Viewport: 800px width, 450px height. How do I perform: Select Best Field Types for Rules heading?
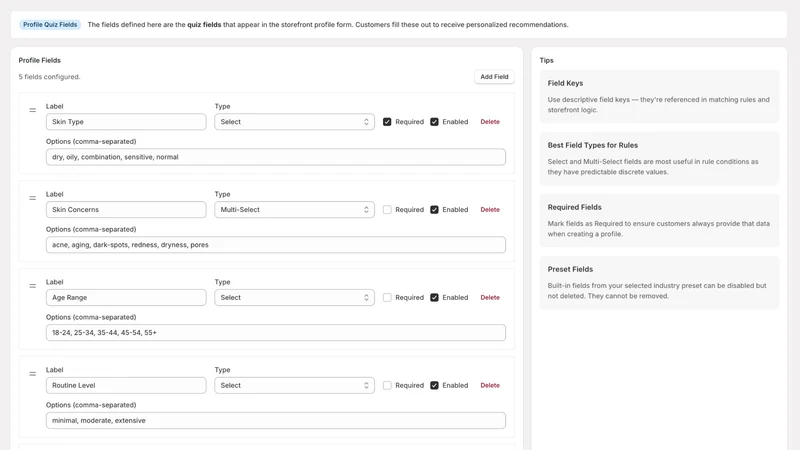(592, 145)
